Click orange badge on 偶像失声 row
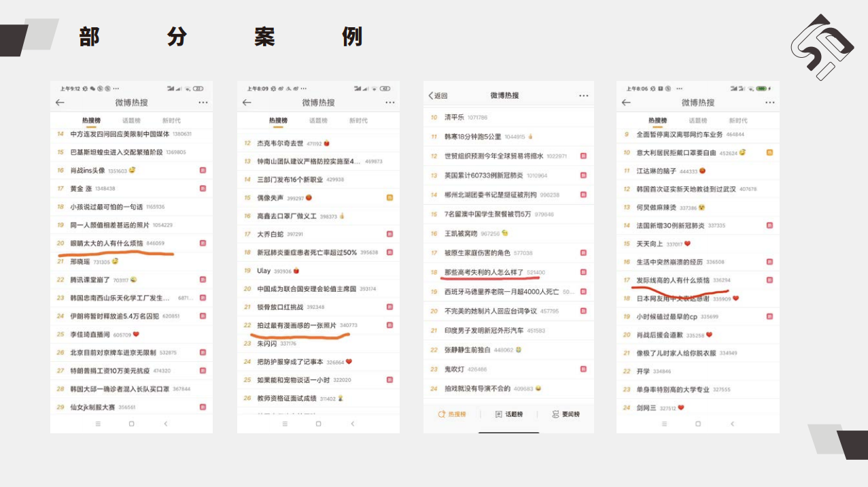 [390, 198]
